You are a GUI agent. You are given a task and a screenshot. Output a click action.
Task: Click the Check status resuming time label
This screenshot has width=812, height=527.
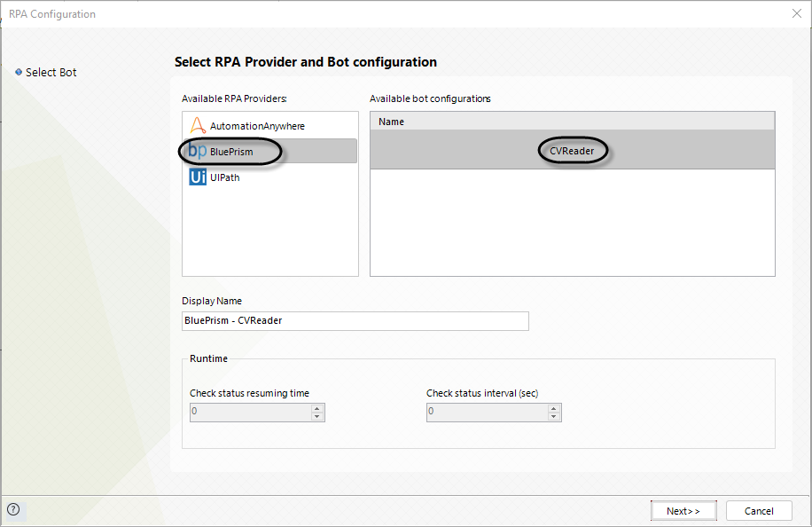[250, 393]
